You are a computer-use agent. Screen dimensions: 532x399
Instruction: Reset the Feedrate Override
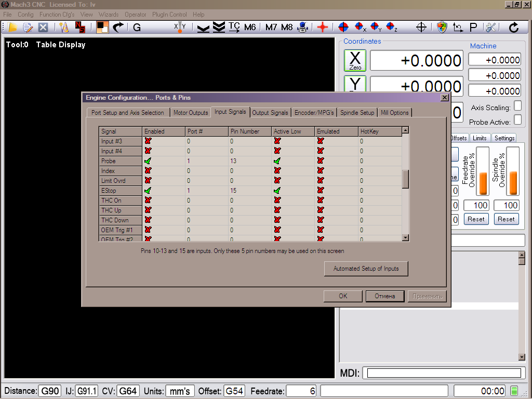tap(476, 219)
